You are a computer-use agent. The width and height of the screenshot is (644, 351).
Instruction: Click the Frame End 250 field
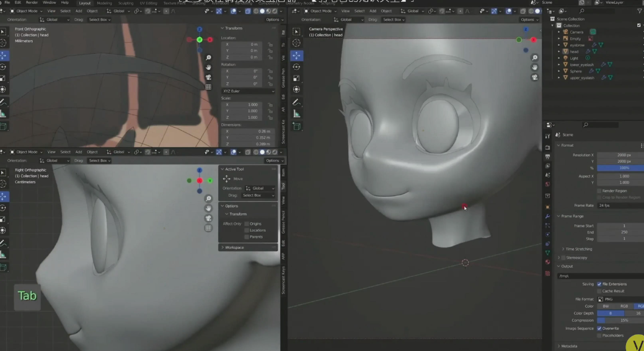tap(620, 232)
